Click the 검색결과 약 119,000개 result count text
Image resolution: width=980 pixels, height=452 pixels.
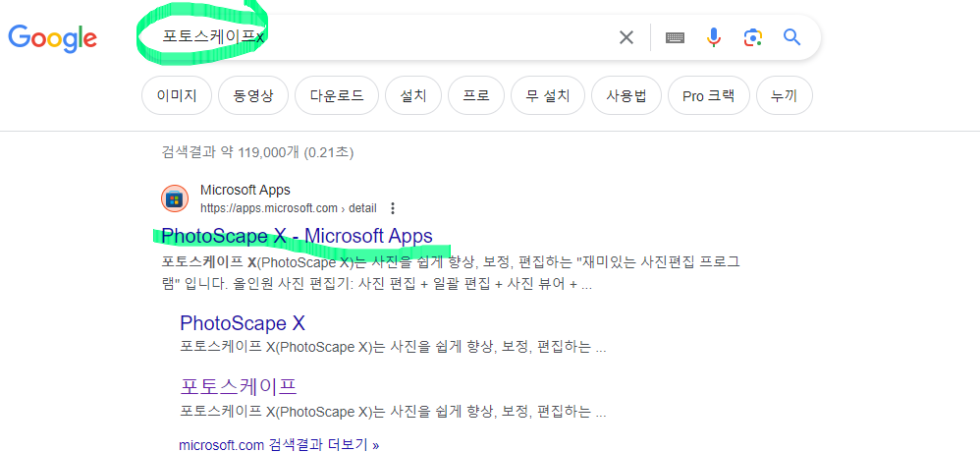257,152
